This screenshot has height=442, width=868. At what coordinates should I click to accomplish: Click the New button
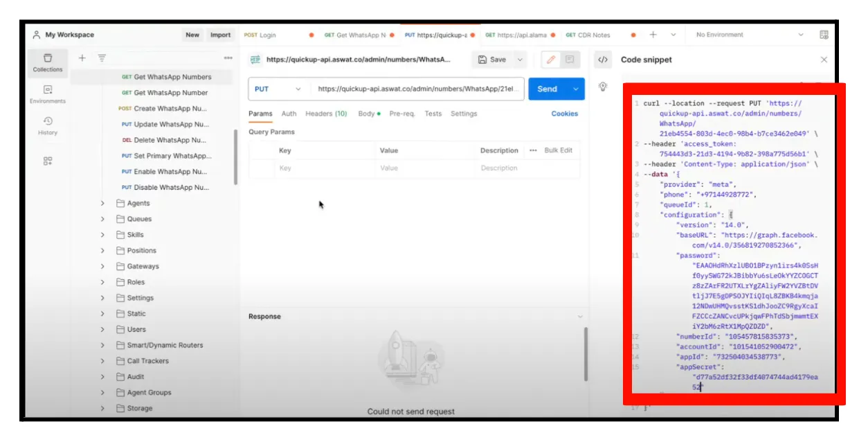coord(192,35)
